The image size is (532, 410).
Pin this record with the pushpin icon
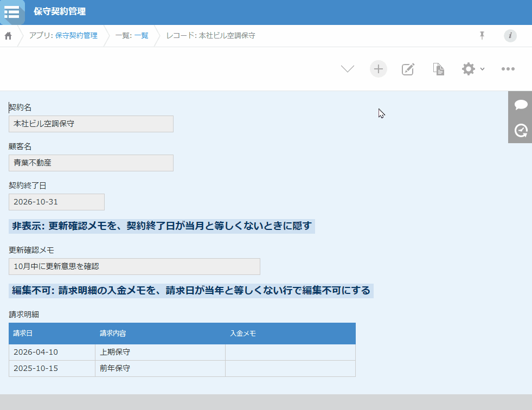482,35
